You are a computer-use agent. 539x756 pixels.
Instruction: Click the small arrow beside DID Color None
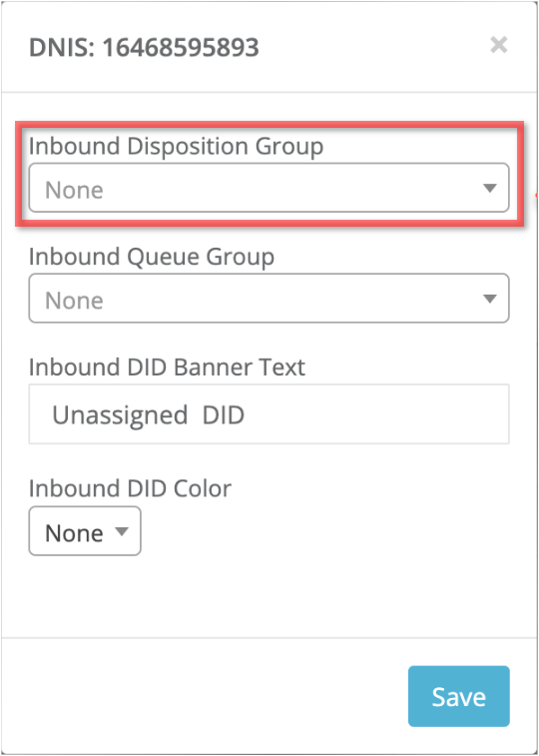122,531
